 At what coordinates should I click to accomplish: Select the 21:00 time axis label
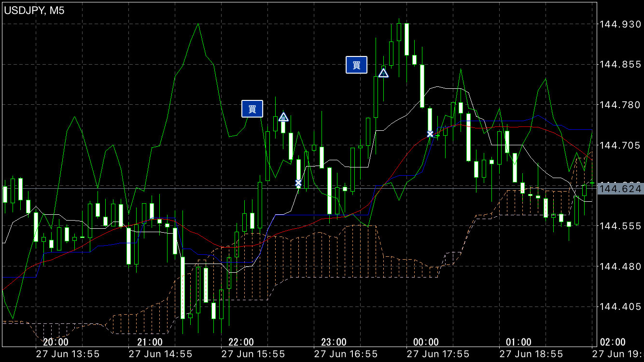click(x=150, y=342)
